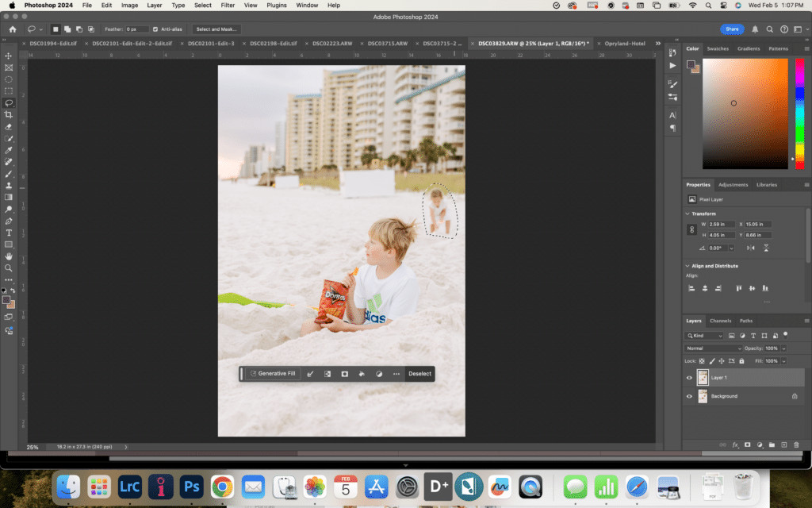Viewport: 812px width, 508px height.
Task: Select the Crop tool
Action: pyautogui.click(x=8, y=114)
